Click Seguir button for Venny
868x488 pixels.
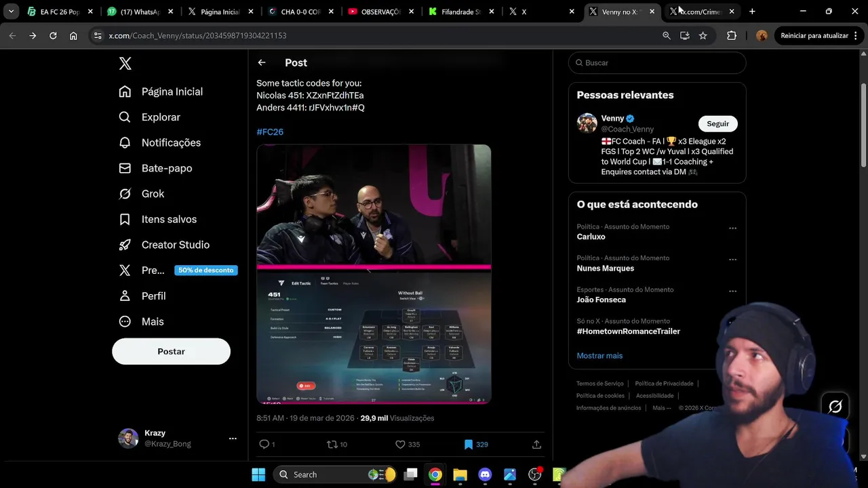[x=717, y=124]
